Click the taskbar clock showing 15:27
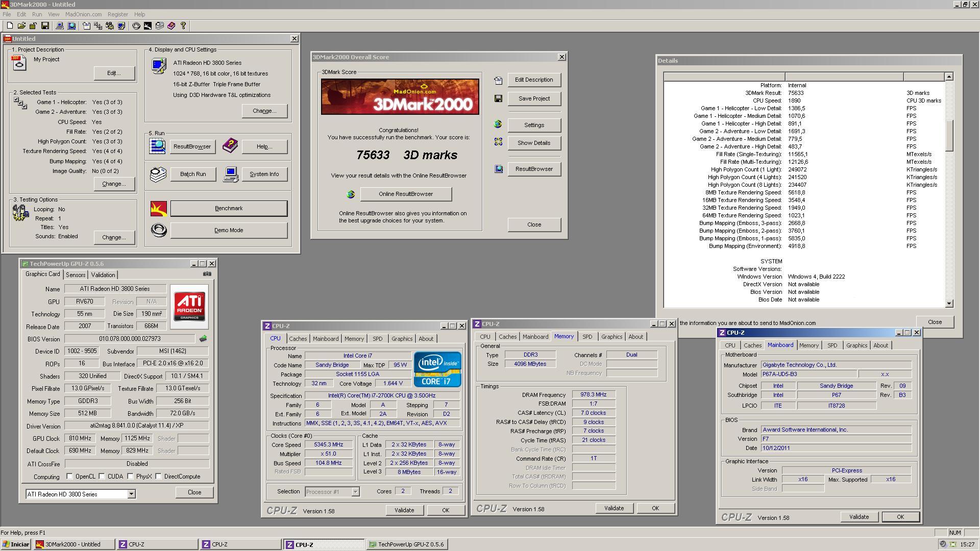Screen dimensions: 980x551 click(967, 544)
